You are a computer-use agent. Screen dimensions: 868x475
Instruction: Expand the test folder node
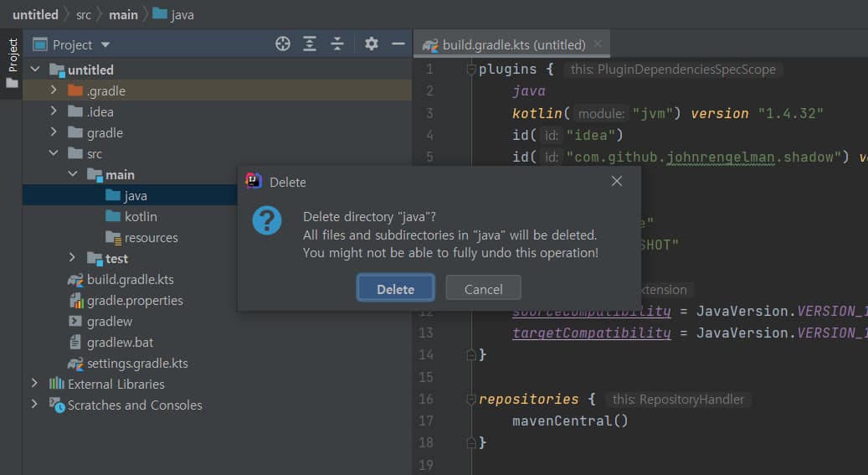[73, 258]
